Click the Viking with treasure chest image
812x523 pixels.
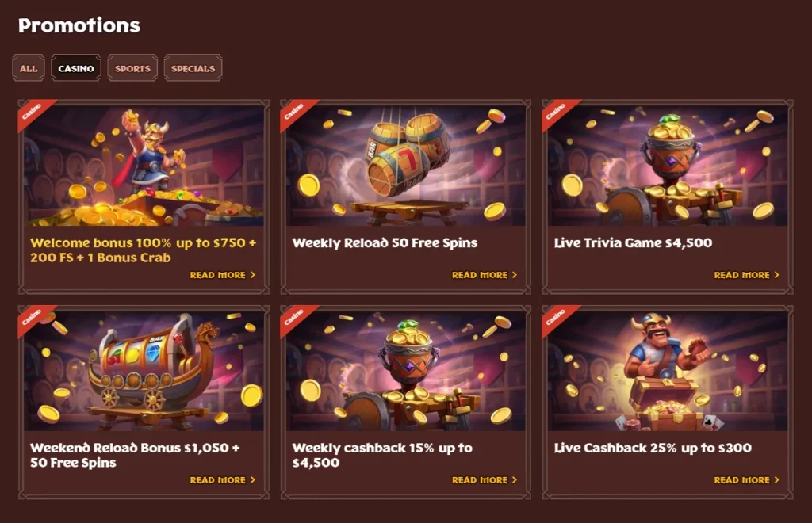point(668,371)
